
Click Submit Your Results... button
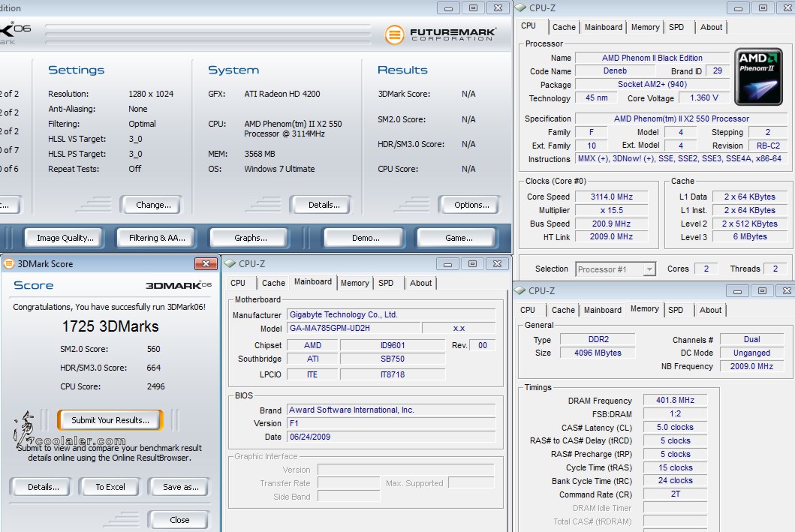click(x=110, y=420)
